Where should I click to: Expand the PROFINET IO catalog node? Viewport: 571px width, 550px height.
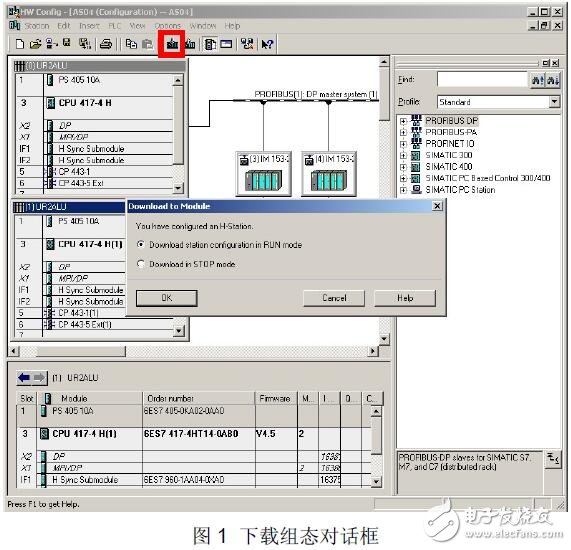403,144
